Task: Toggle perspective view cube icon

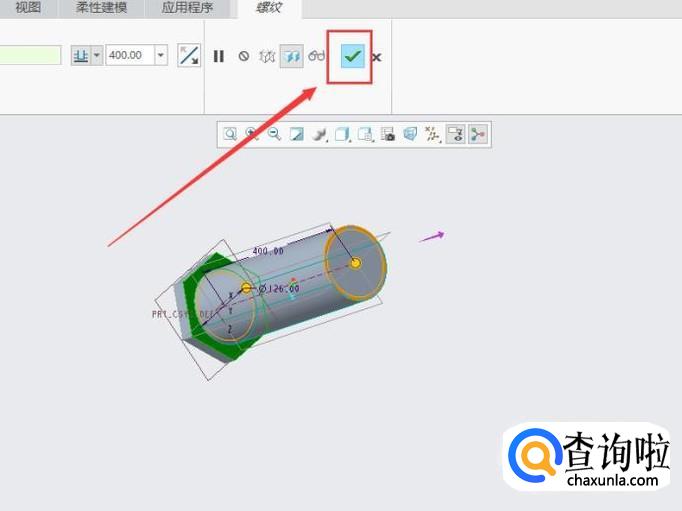Action: point(410,134)
